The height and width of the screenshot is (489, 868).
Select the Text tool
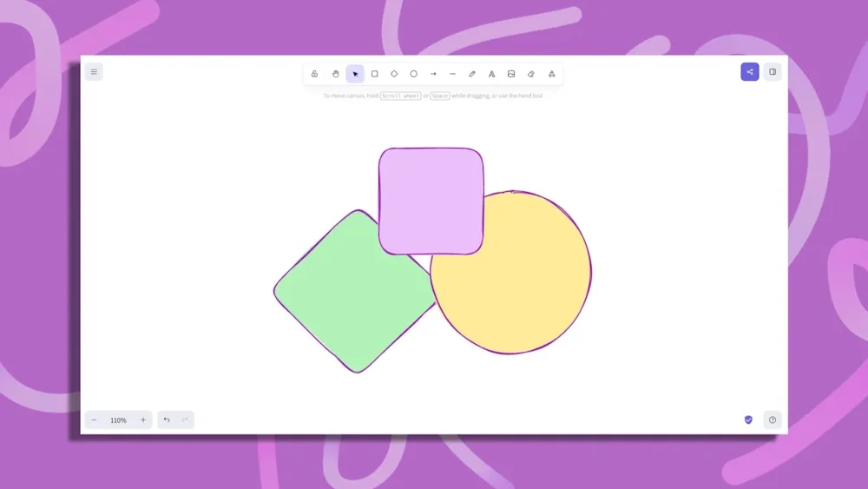click(x=491, y=74)
